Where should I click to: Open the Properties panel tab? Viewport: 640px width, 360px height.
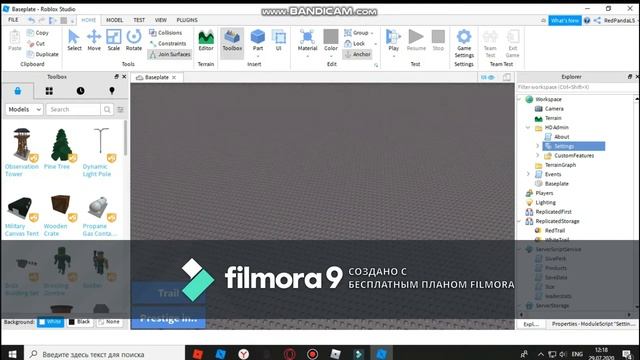pyautogui.click(x=593, y=324)
